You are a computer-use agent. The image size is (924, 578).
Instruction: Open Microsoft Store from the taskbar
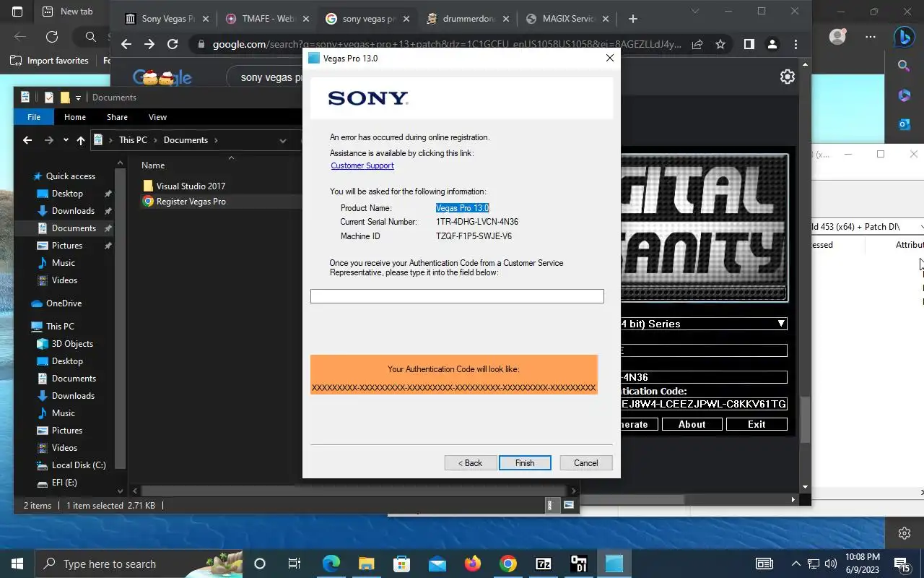pos(402,564)
